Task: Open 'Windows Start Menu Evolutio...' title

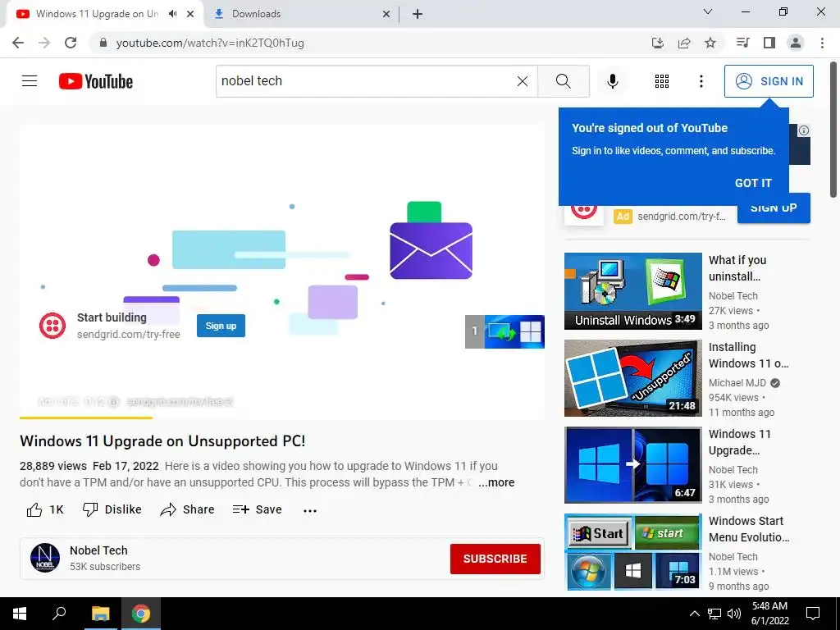Action: point(748,529)
